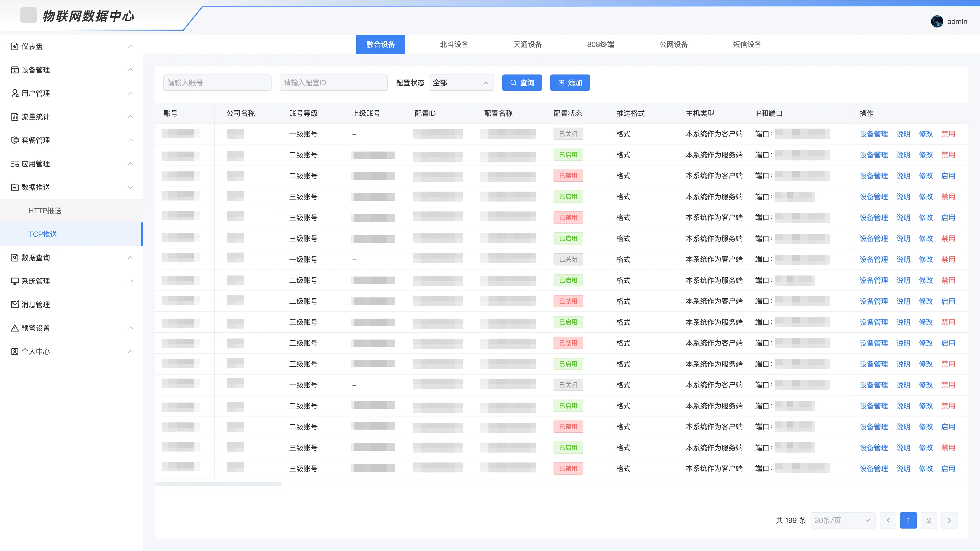Open the 30条/页 page size dropdown
The width and height of the screenshot is (980, 551).
coord(843,520)
